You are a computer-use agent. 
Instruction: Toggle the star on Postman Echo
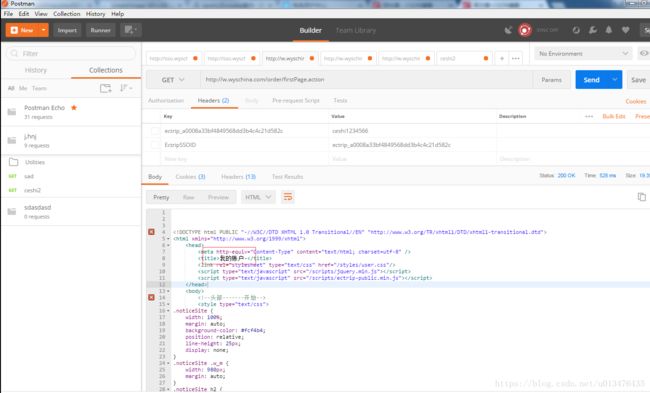point(74,108)
